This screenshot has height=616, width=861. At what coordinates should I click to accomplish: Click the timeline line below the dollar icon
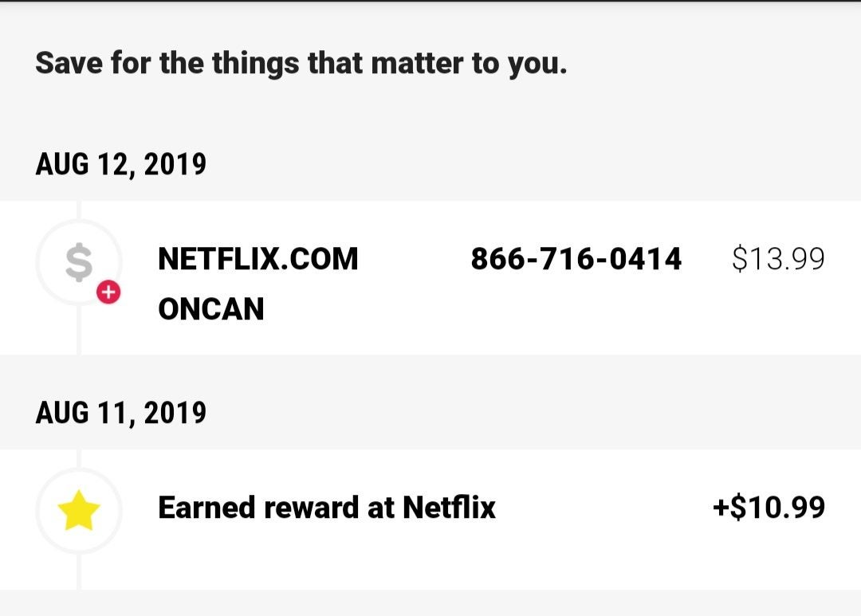click(79, 333)
